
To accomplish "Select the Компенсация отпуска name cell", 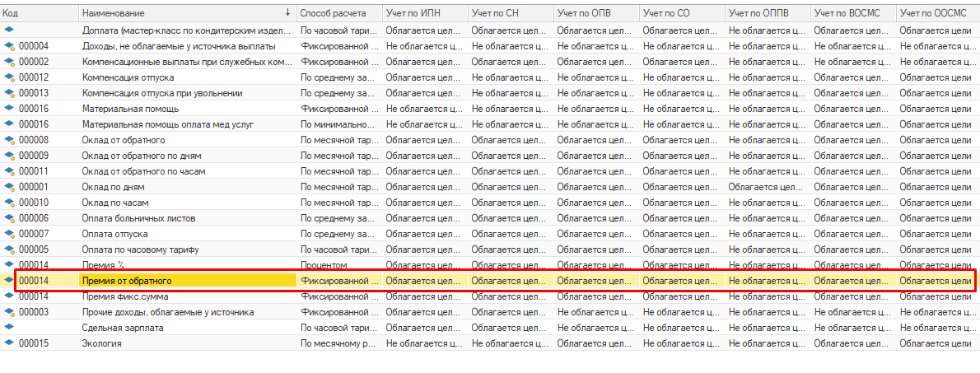I will (188, 77).
